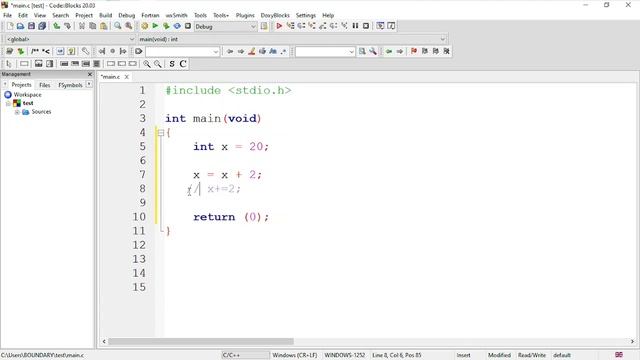Collapse the test project tree node
The width and height of the screenshot is (640, 360).
8,103
